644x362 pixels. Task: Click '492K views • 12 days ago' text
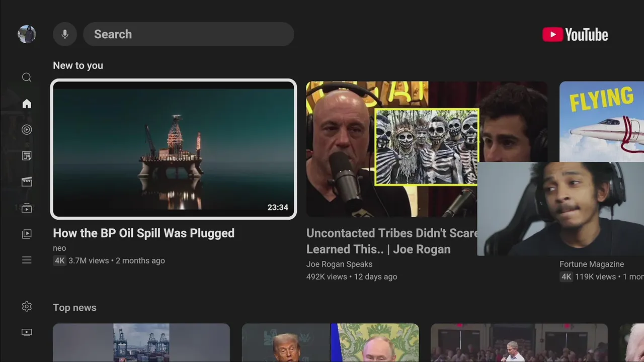(x=352, y=277)
